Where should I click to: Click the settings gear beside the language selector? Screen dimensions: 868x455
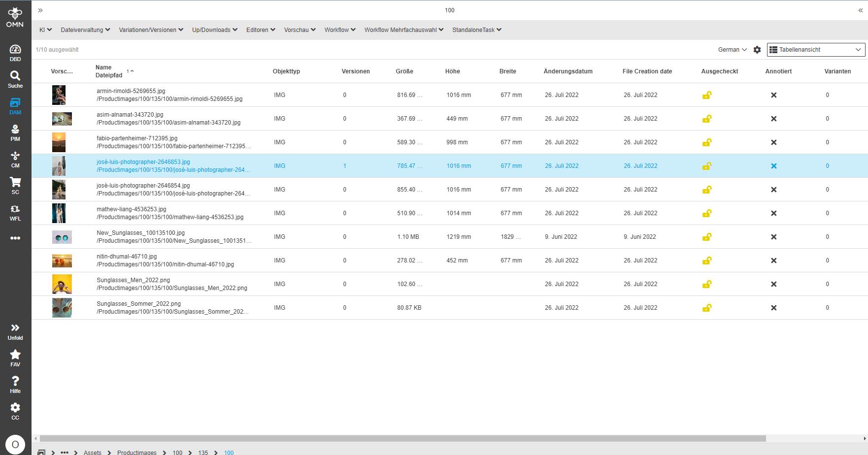point(757,50)
